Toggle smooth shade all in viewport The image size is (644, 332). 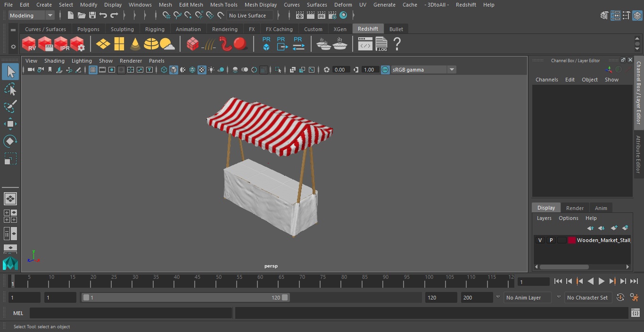tap(173, 70)
